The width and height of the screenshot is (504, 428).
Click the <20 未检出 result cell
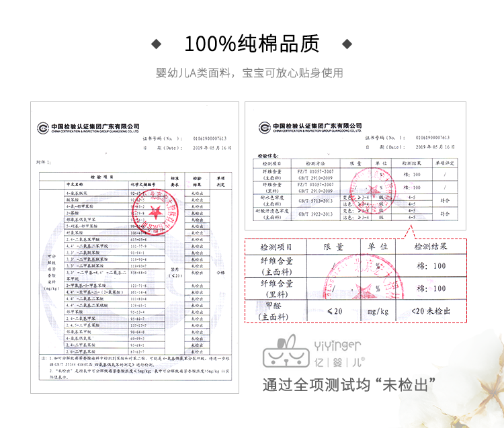coord(429,311)
